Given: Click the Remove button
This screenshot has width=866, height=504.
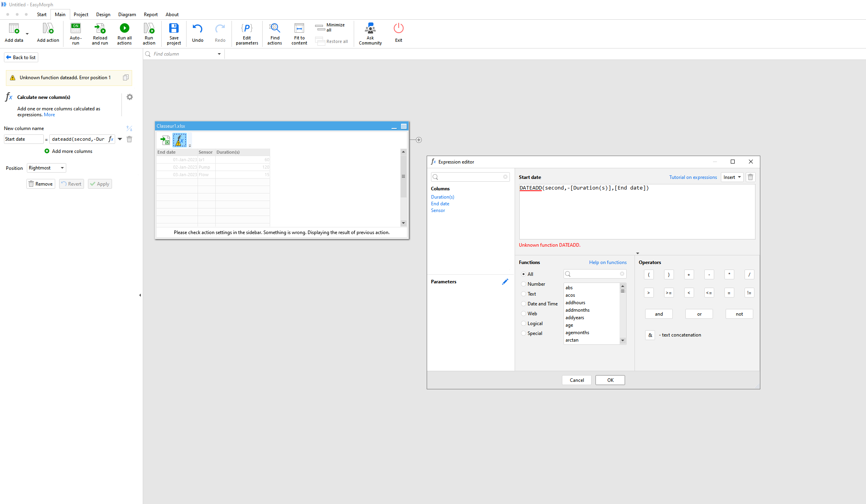Looking at the screenshot, I should 41,184.
